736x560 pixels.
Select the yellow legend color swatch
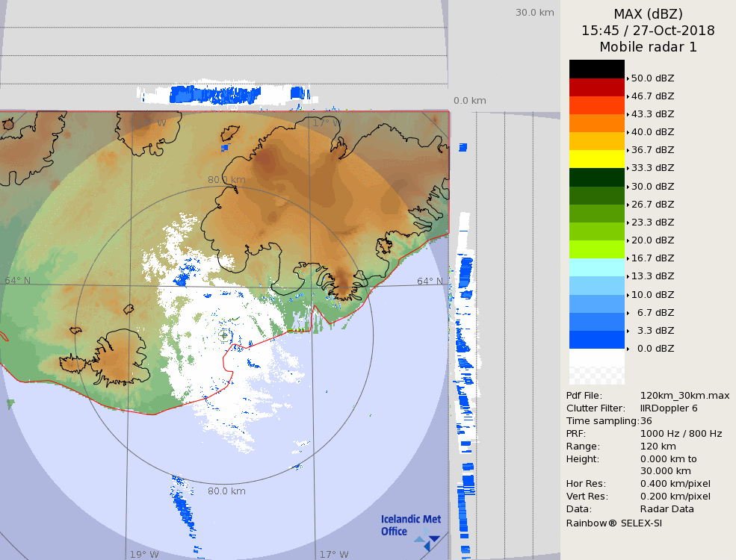596,159
